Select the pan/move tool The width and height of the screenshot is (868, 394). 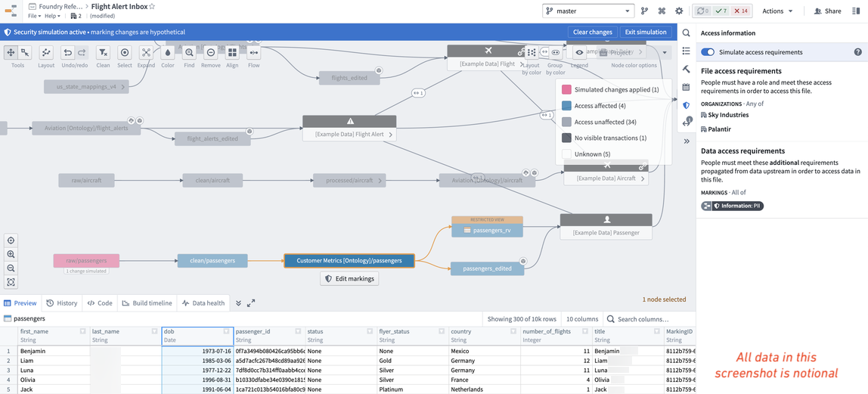click(x=11, y=53)
